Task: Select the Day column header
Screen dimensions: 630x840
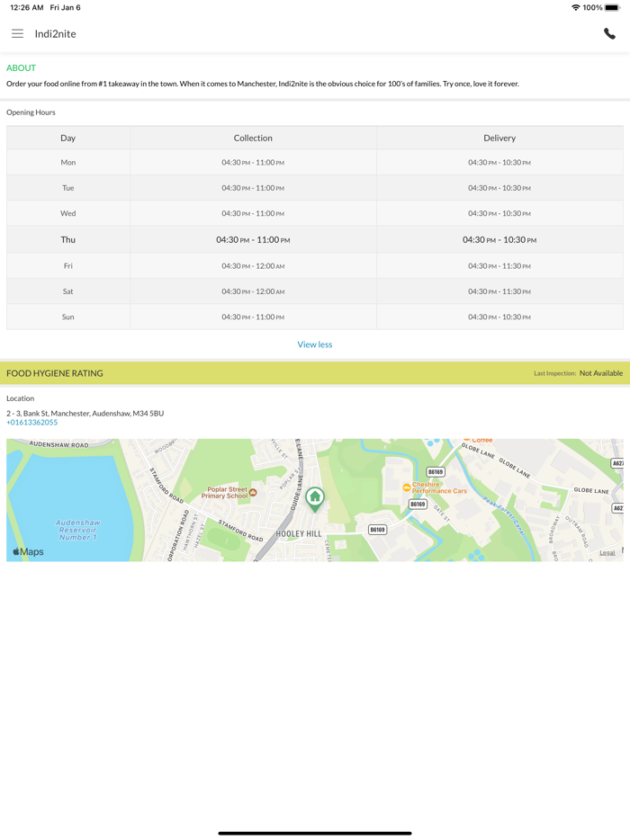Action: coord(68,138)
